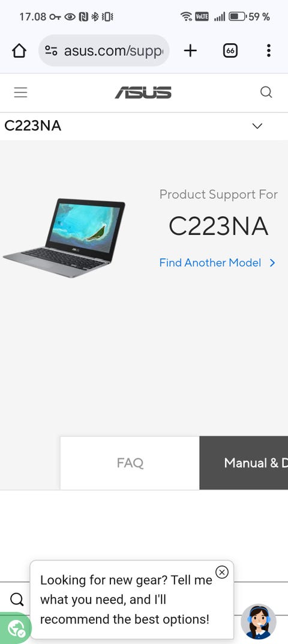
Task: Tap the ASUS logo
Action: pos(143,93)
